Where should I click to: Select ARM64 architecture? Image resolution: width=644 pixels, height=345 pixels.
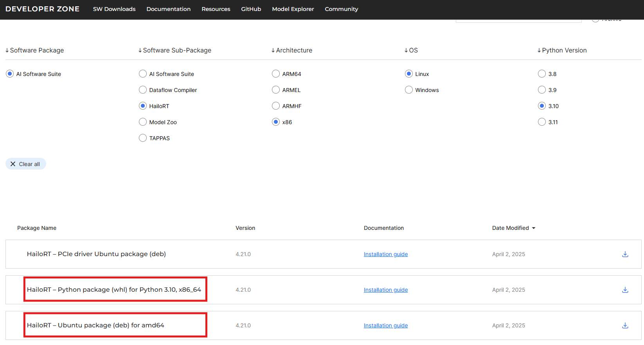pos(276,74)
